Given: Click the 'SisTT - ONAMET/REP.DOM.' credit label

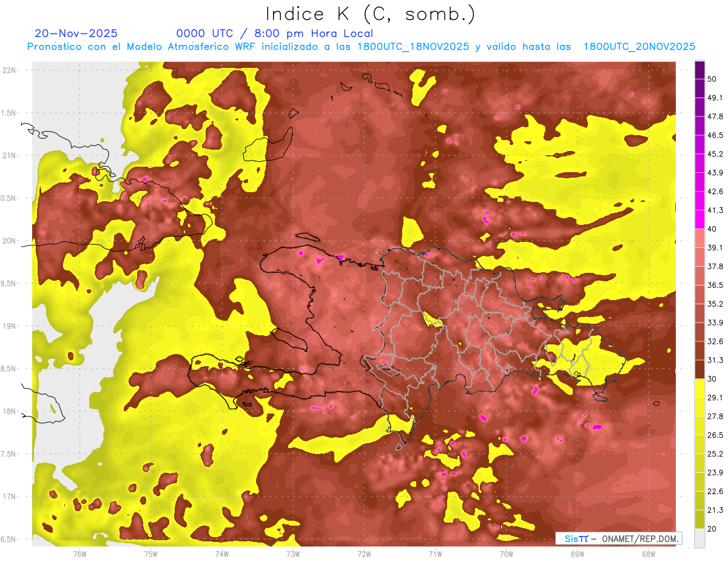Looking at the screenshot, I should pyautogui.click(x=618, y=538).
